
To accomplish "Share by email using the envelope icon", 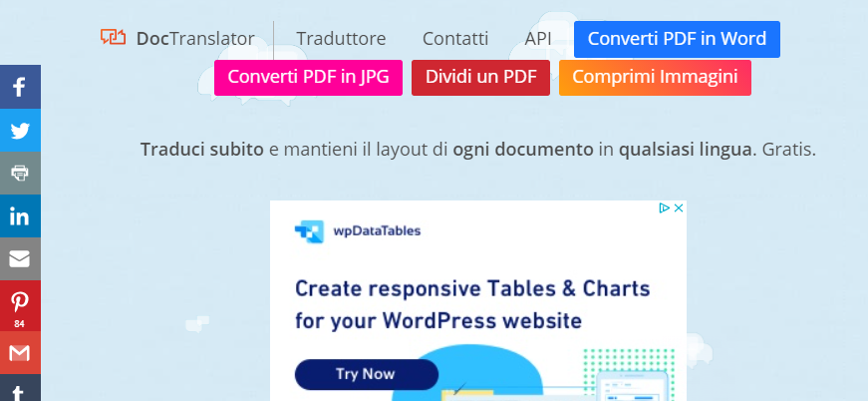I will click(x=20, y=258).
